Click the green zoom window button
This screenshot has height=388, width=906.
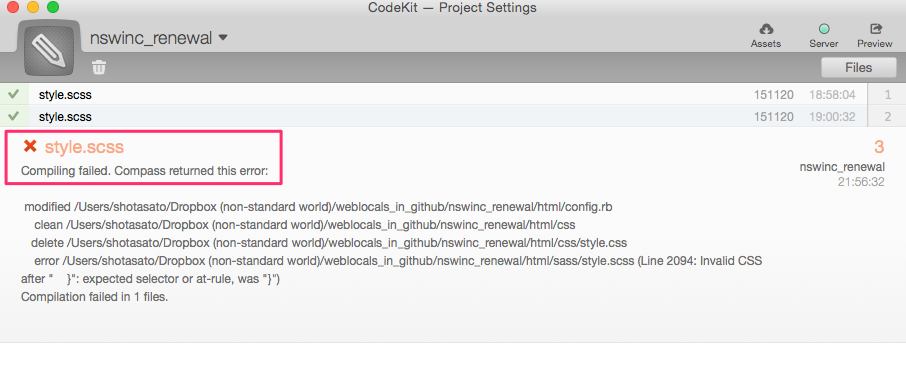click(x=53, y=8)
